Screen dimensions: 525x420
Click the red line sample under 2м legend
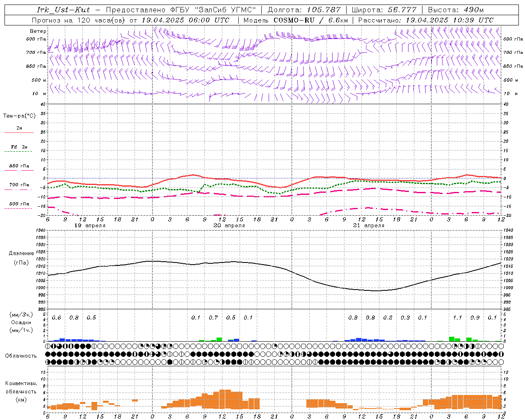coord(19,133)
